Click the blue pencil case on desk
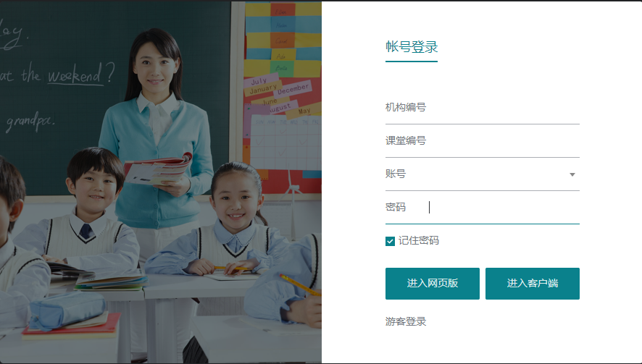Image resolution: width=642 pixels, height=364 pixels. click(x=67, y=310)
